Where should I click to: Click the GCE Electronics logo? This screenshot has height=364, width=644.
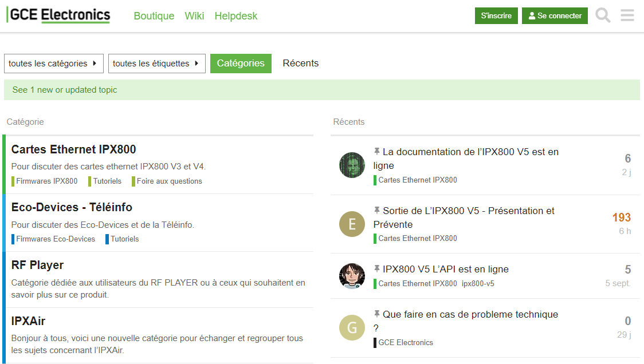click(58, 15)
